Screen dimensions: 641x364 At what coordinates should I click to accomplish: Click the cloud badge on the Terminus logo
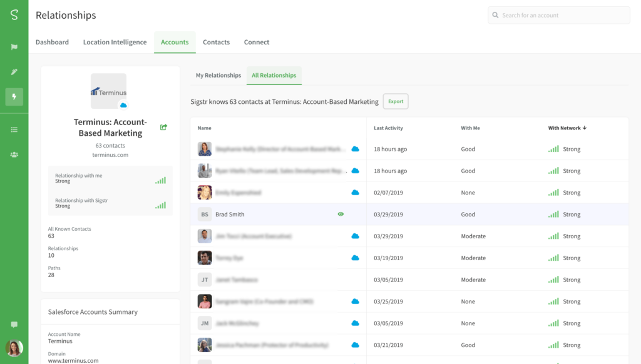(x=123, y=106)
